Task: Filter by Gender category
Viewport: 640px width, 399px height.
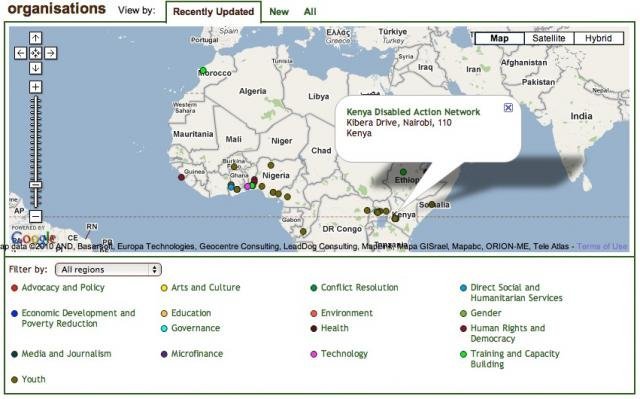Action: (x=486, y=313)
